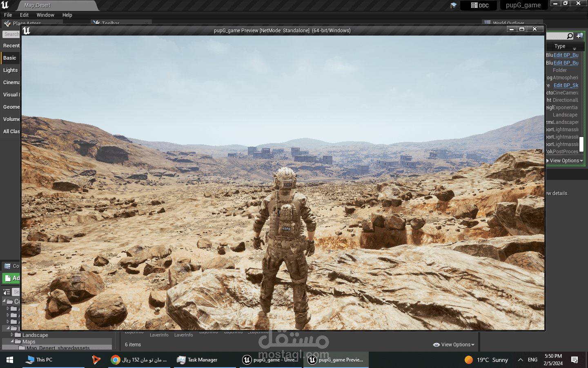The height and width of the screenshot is (368, 588).
Task: Click the World Outliner vertical scrollbar thumb
Action: (581, 144)
